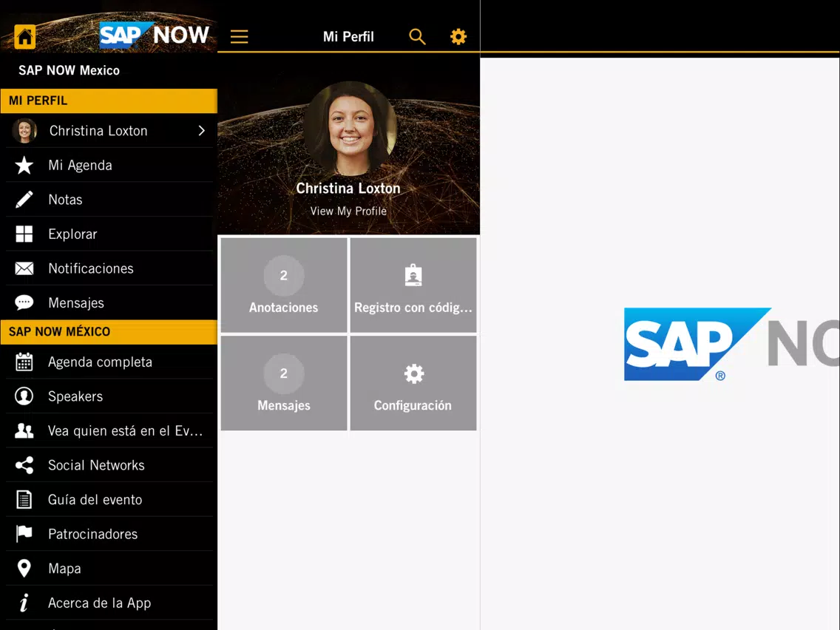Open the Social Networks share icon
The image size is (840, 630).
24,465
